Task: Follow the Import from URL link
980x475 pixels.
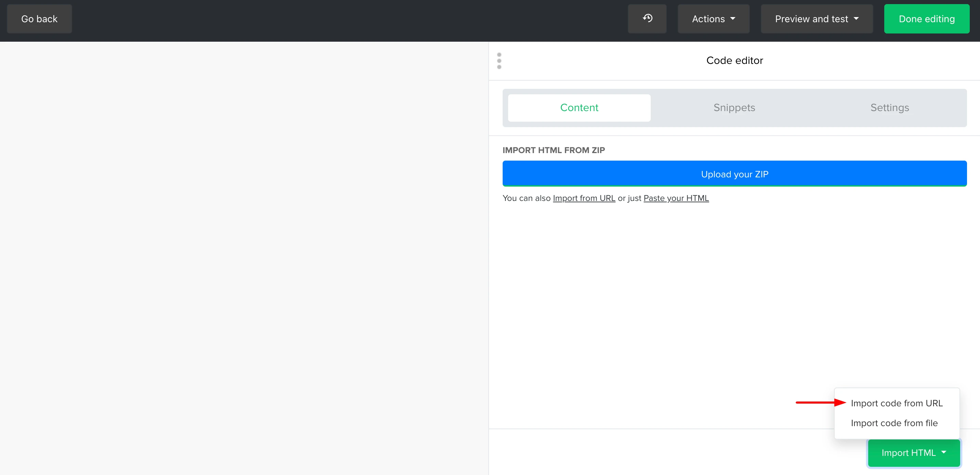Action: coord(584,198)
